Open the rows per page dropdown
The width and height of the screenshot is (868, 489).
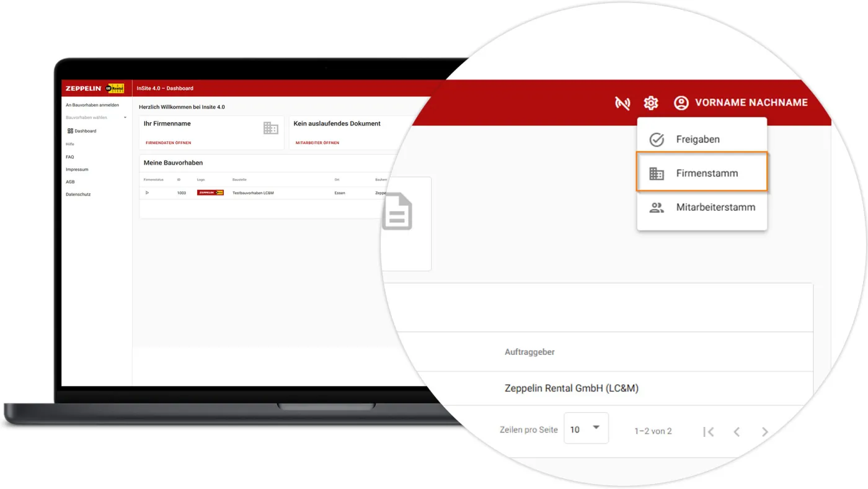click(586, 428)
